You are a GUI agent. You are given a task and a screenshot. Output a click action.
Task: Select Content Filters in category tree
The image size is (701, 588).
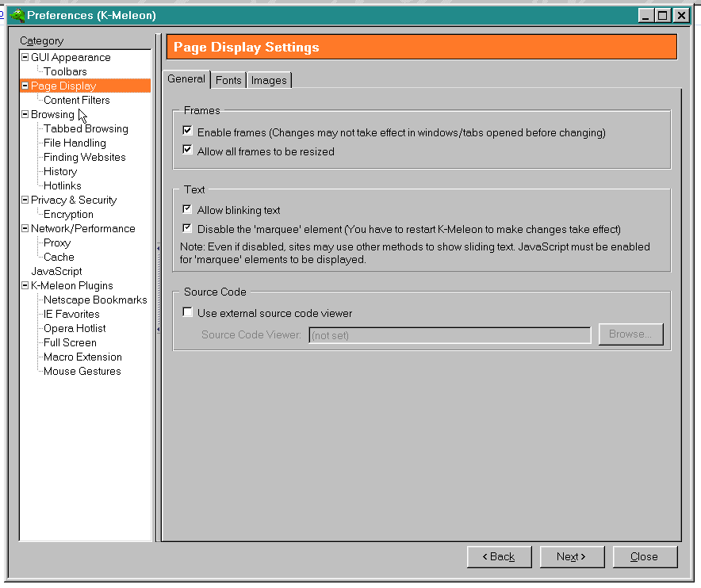(x=76, y=101)
